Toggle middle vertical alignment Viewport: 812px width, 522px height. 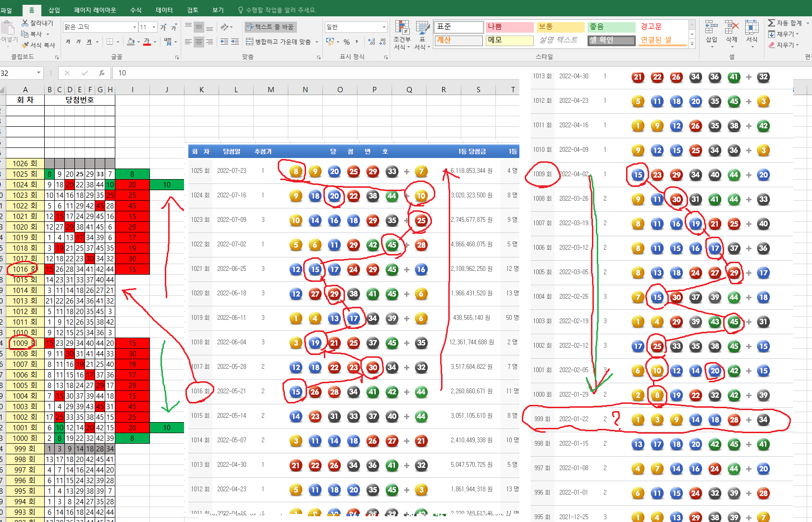tap(198, 27)
